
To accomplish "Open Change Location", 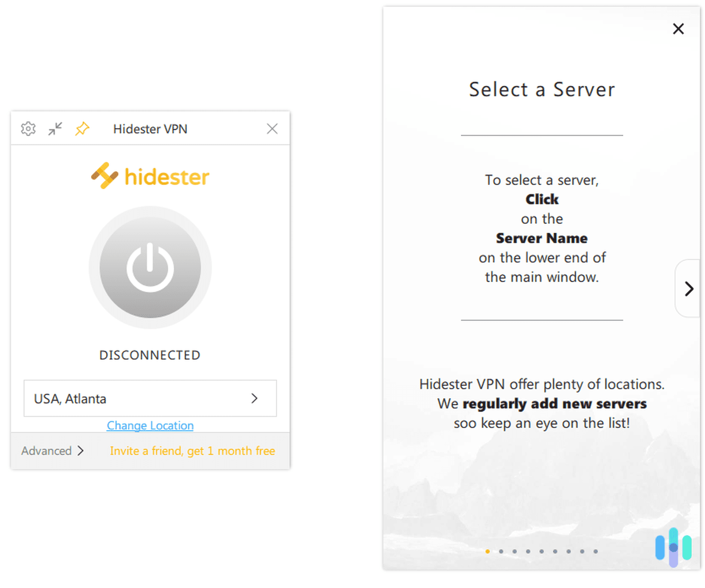I will point(150,425).
